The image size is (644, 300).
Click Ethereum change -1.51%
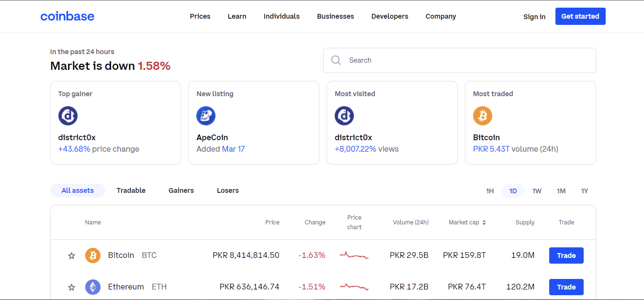pyautogui.click(x=312, y=287)
